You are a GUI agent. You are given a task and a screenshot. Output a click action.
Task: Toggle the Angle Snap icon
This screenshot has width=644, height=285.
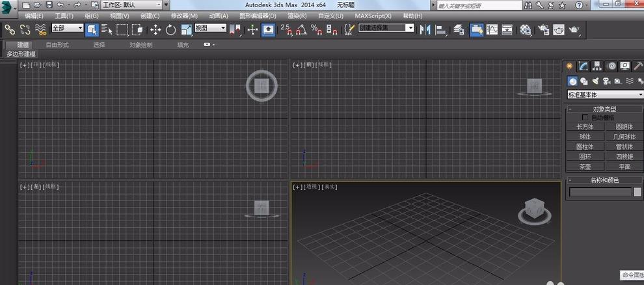click(301, 29)
